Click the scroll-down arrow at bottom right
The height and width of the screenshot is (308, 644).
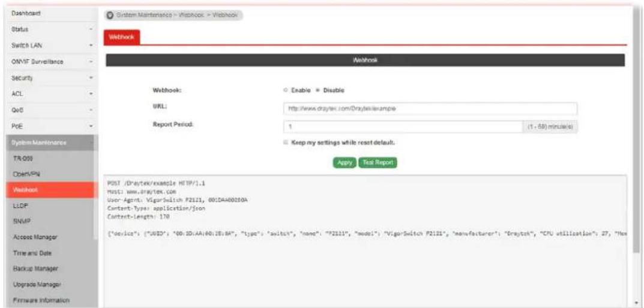pyautogui.click(x=636, y=304)
